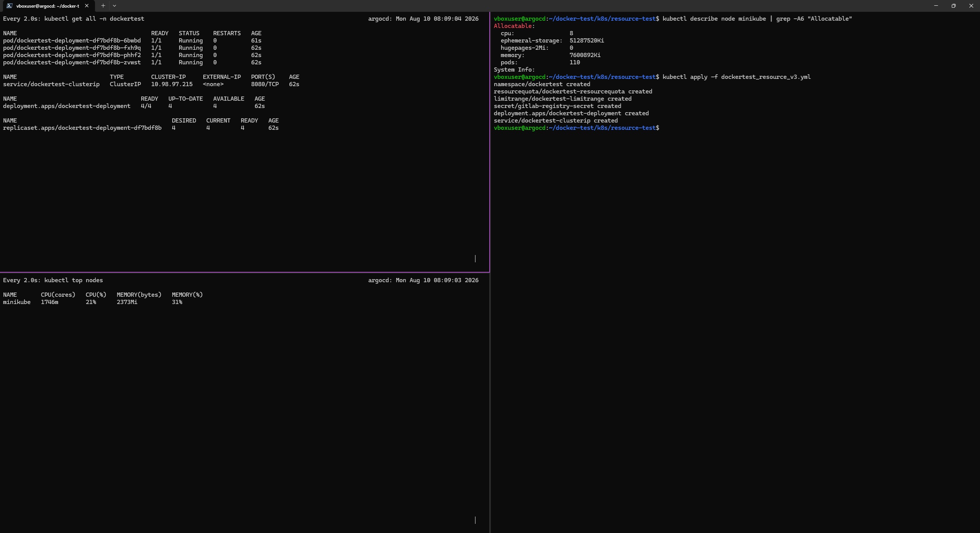
Task: Click 'service/dockertest-clusterip created' output line
Action: 556,121
